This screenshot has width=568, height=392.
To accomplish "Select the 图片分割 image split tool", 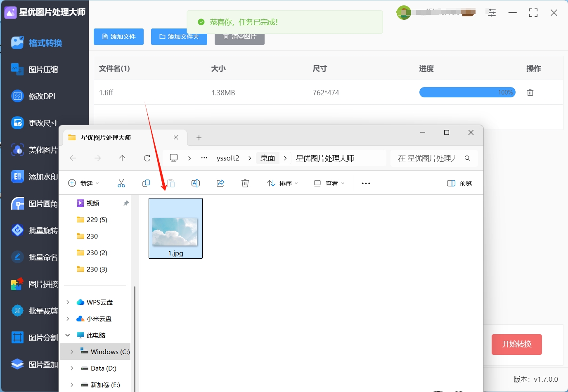I will point(35,338).
